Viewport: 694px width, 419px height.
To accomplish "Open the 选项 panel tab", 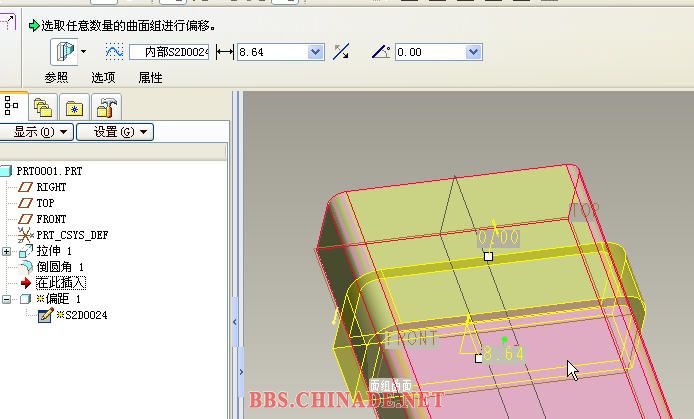I will tap(103, 78).
